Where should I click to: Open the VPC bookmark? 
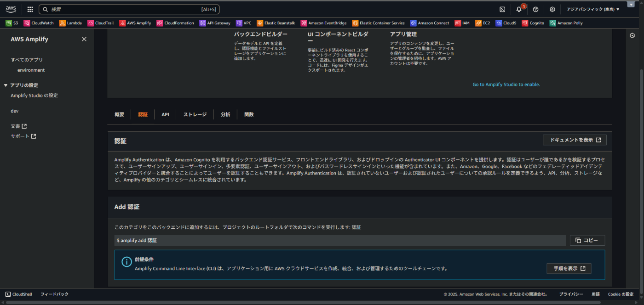[x=244, y=23]
